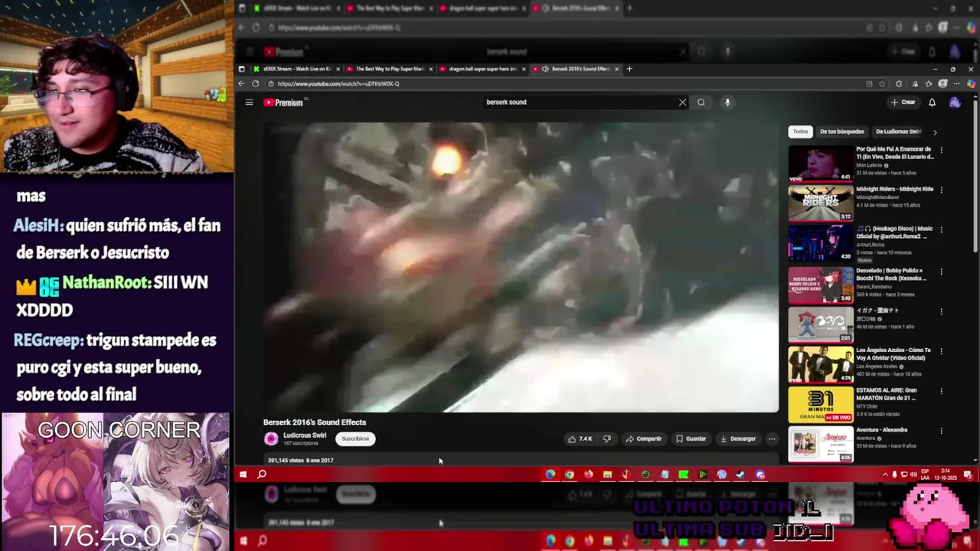Click the Compartir share button
The image size is (980, 551).
(643, 439)
